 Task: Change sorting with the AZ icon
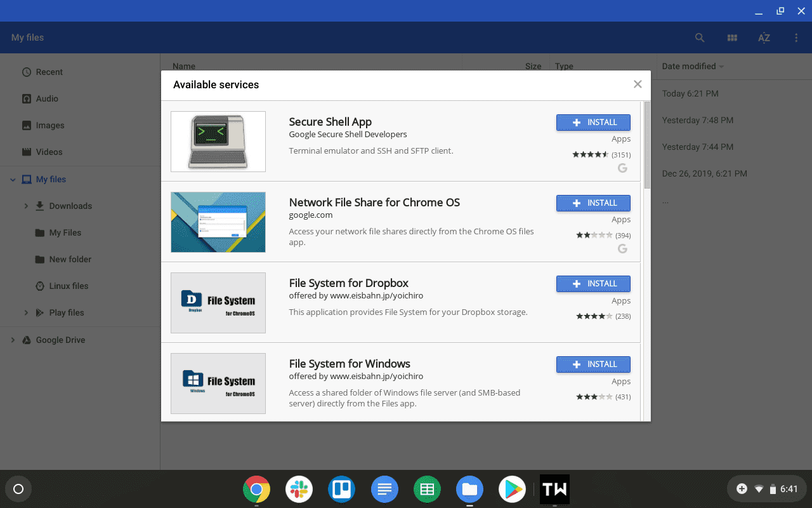[764, 37]
